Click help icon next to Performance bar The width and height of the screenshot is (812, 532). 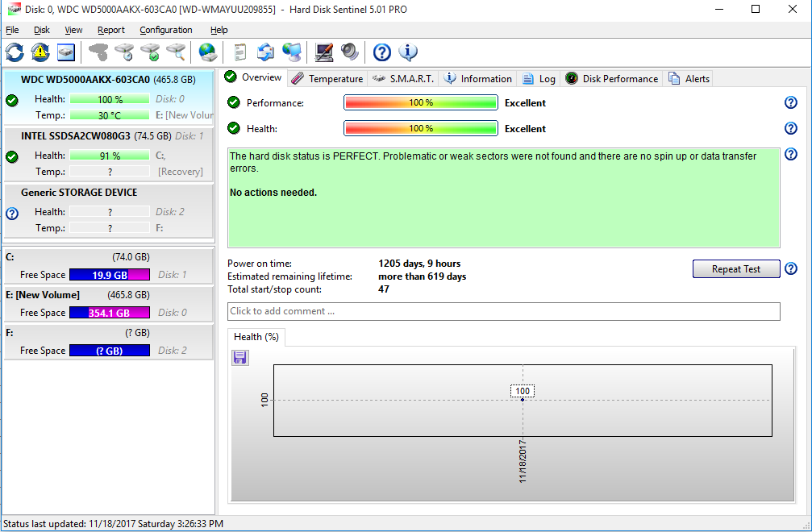[790, 102]
